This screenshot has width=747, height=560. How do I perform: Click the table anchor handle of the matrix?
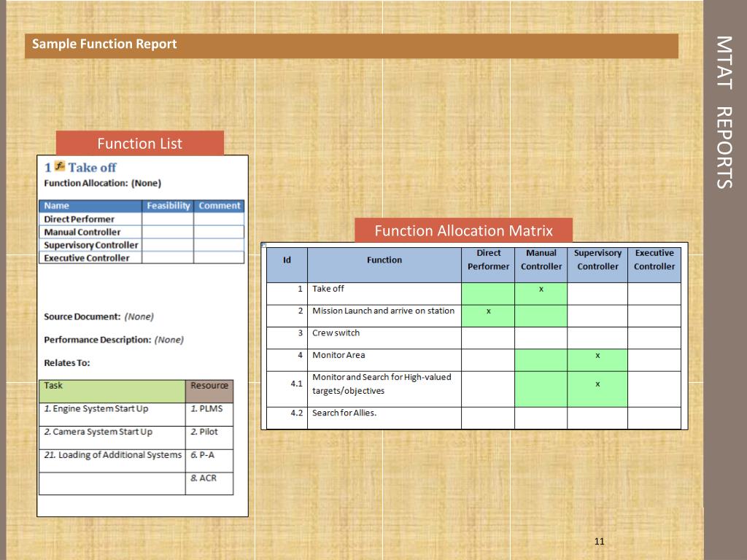pos(263,245)
